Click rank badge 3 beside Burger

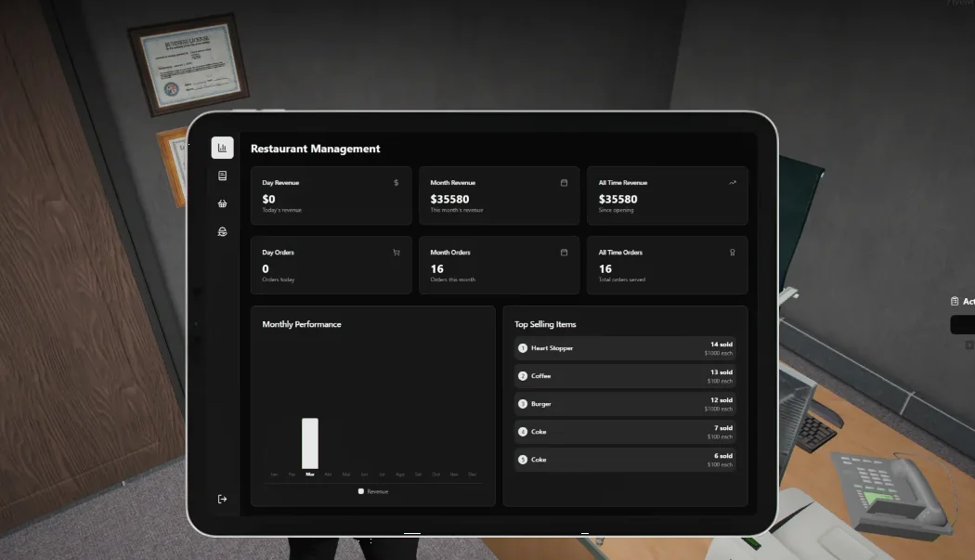[522, 404]
